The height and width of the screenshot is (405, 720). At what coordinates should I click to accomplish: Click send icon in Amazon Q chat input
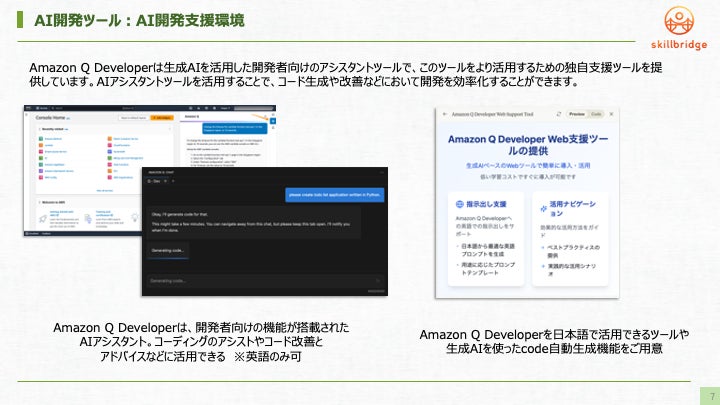pos(378,281)
